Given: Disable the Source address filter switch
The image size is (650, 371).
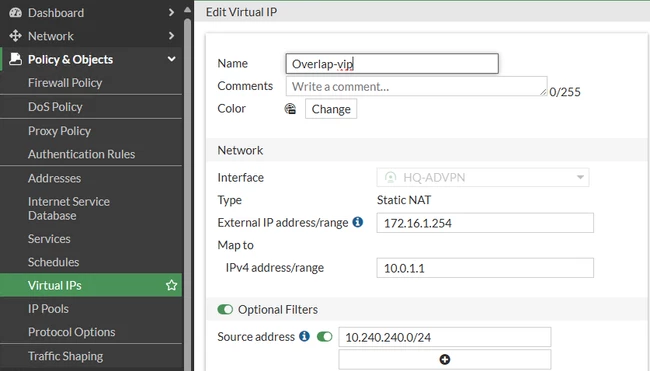Looking at the screenshot, I should (325, 337).
